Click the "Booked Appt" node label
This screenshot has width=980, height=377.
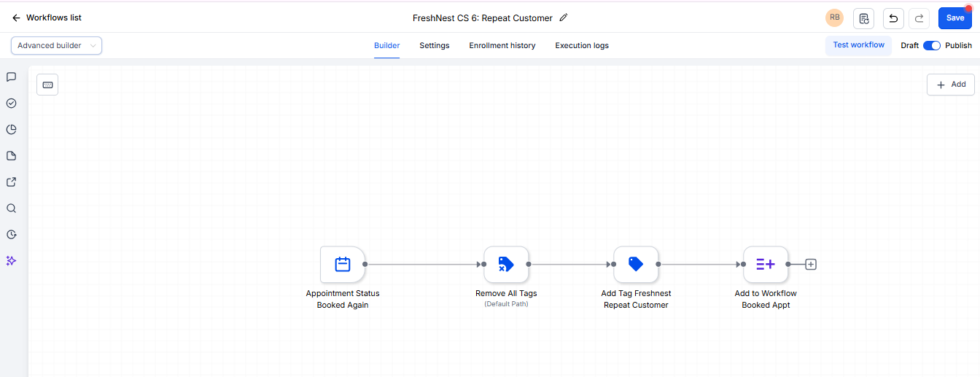pos(766,305)
